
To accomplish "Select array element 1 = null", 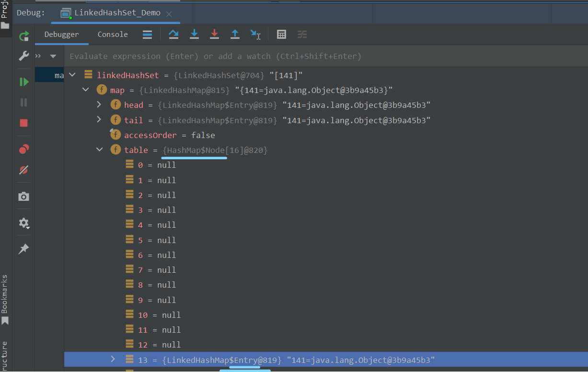I will coord(326,180).
